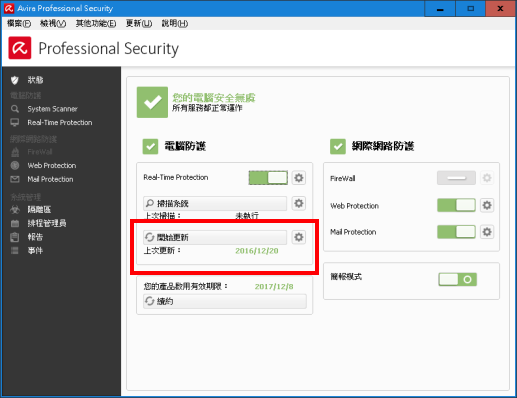Open scan settings gear beside 掃描系統
The width and height of the screenshot is (517, 398).
click(299, 203)
